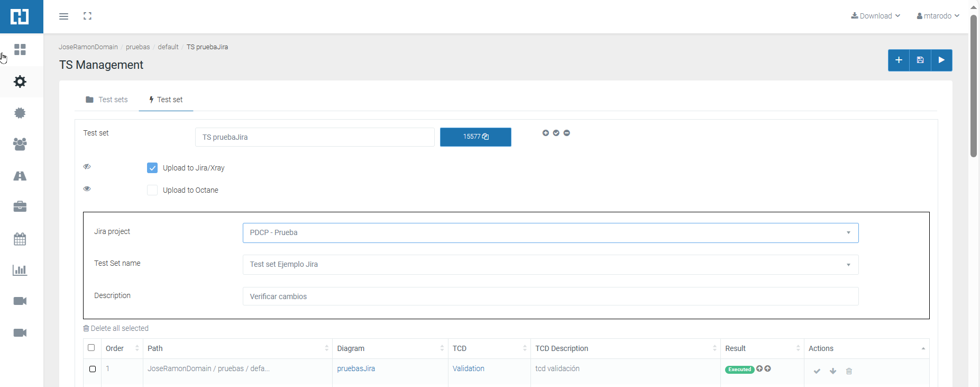This screenshot has width=980, height=387.
Task: Delete the row 1 trash icon
Action: pos(849,371)
